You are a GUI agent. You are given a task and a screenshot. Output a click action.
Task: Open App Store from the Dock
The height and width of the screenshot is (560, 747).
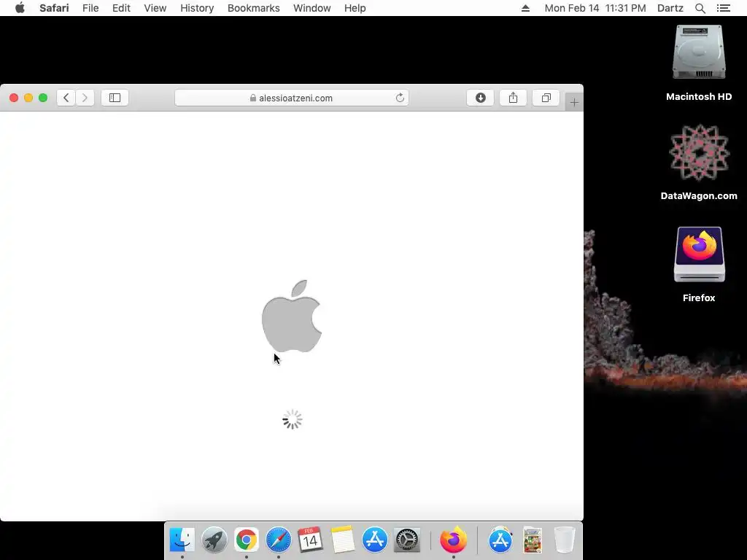pos(374,540)
